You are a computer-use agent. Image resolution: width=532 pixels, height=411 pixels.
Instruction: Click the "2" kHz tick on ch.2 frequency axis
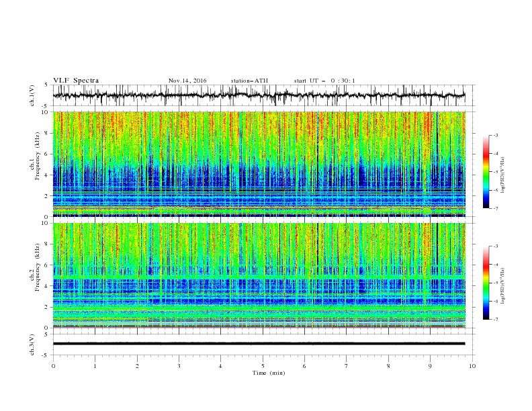point(47,307)
